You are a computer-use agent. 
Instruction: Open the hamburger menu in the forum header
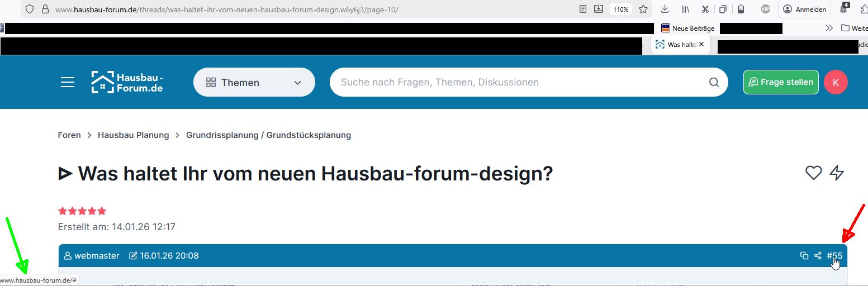[x=68, y=83]
